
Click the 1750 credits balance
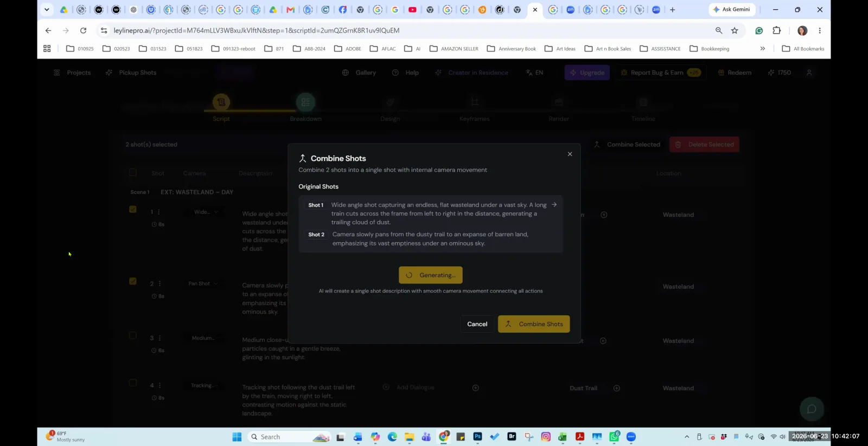point(780,73)
